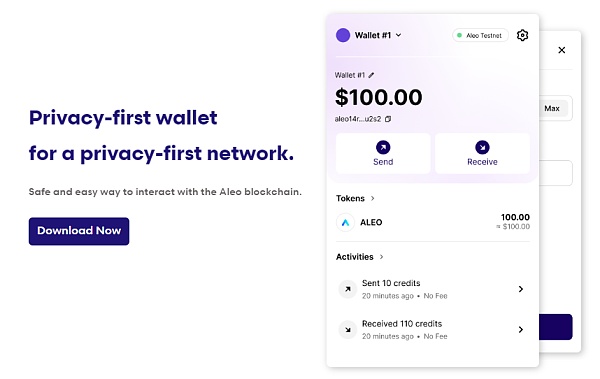Select the ALEO token row
600x379 pixels.
point(433,222)
